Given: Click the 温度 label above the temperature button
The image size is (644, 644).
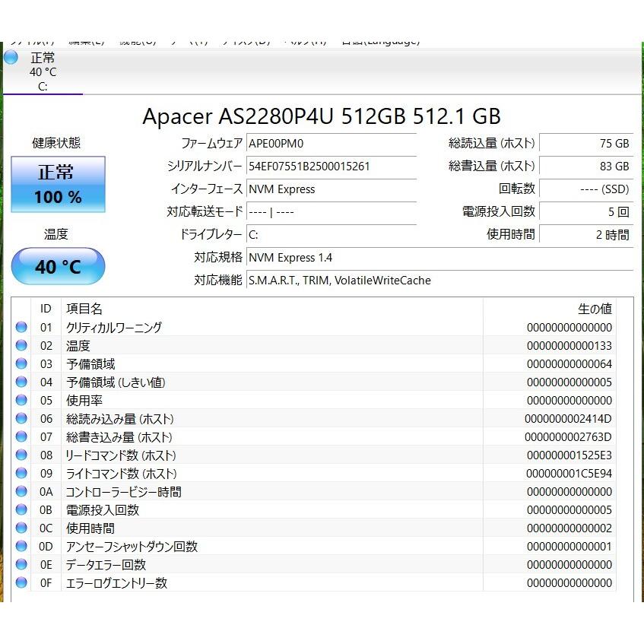Looking at the screenshot, I should pyautogui.click(x=56, y=234).
